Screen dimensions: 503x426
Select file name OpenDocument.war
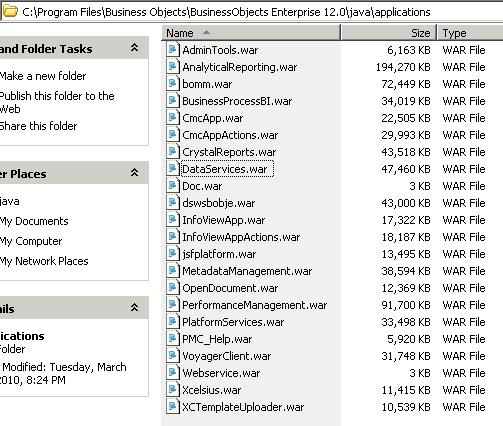pos(230,288)
